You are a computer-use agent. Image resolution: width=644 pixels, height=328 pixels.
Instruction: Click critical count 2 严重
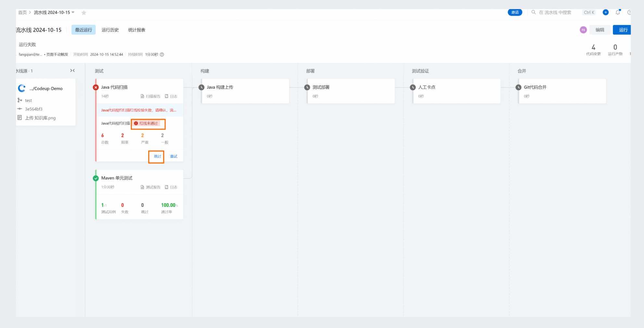pos(144,139)
